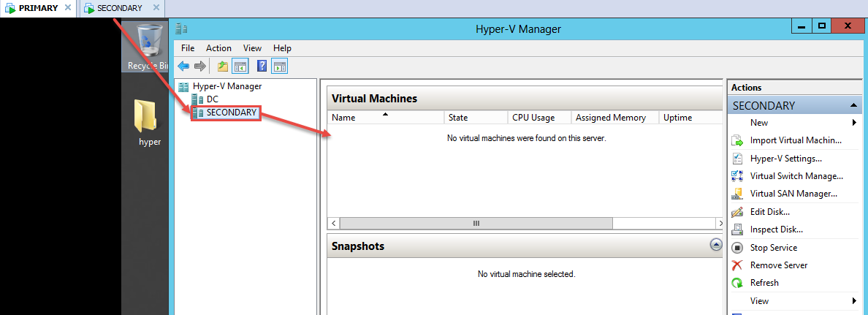Open the Help menu

pos(282,48)
